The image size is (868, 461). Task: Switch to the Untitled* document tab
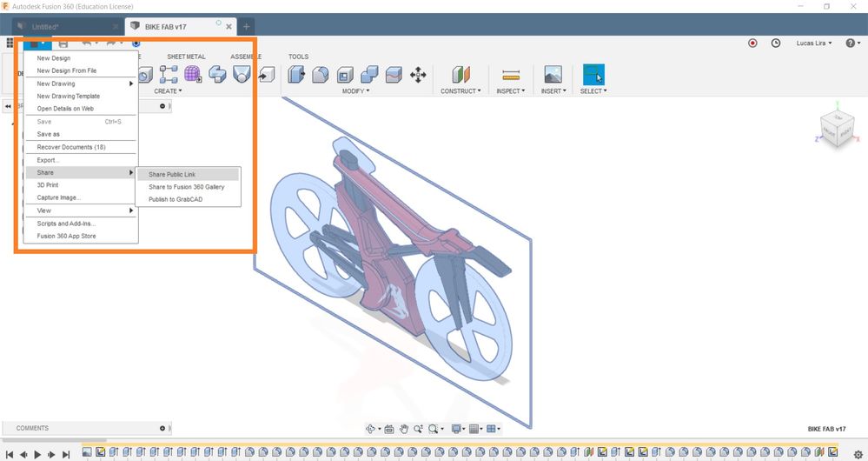click(66, 27)
